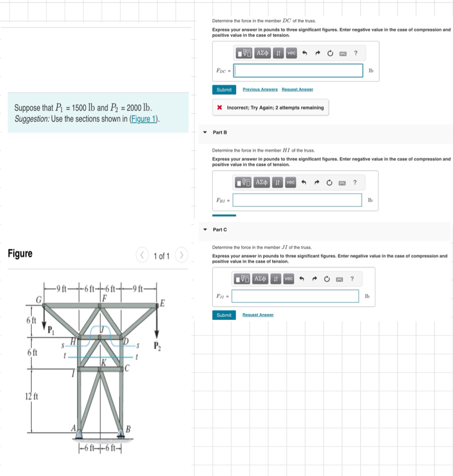Select the vec icon in Part B equation editor
This screenshot has width=453, height=476.
tap(291, 182)
